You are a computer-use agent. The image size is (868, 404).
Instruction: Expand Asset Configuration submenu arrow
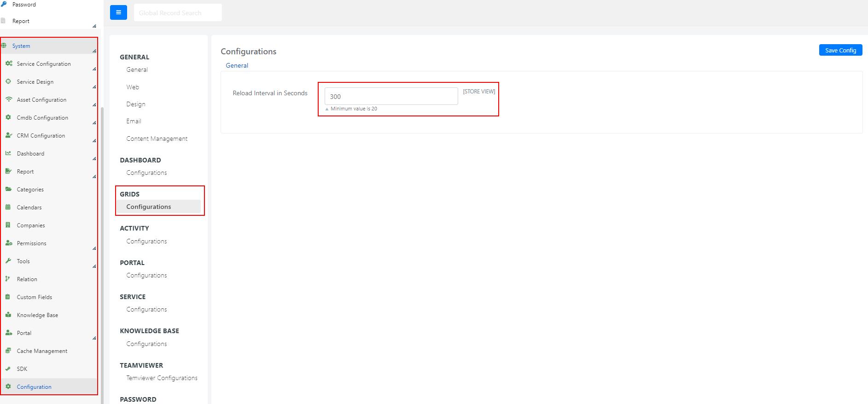(x=94, y=105)
